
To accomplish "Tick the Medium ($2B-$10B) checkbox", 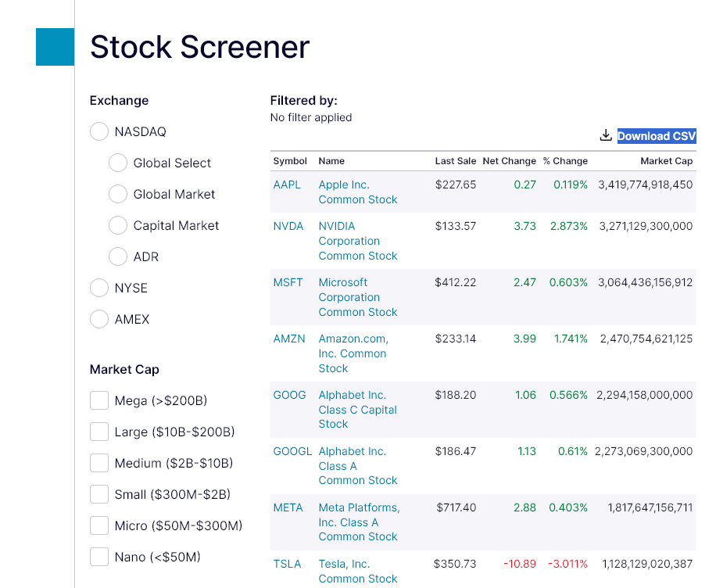I will [99, 463].
